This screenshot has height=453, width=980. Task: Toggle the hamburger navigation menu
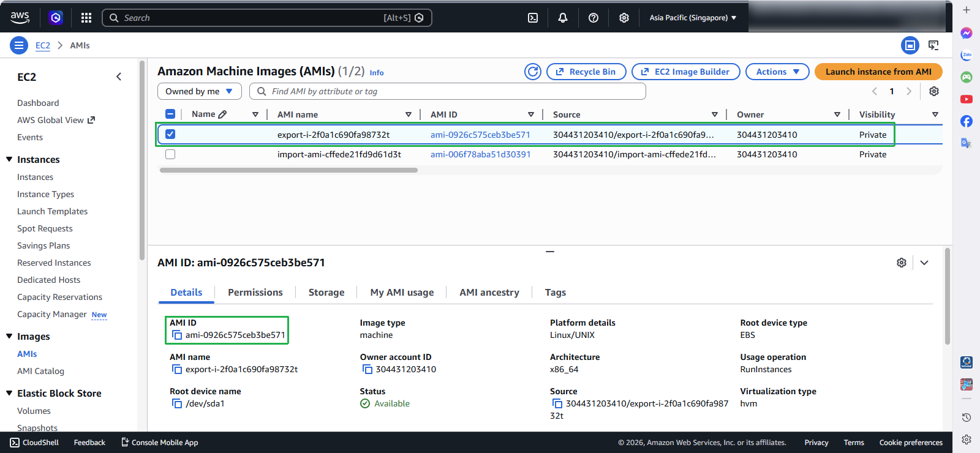[x=19, y=45]
